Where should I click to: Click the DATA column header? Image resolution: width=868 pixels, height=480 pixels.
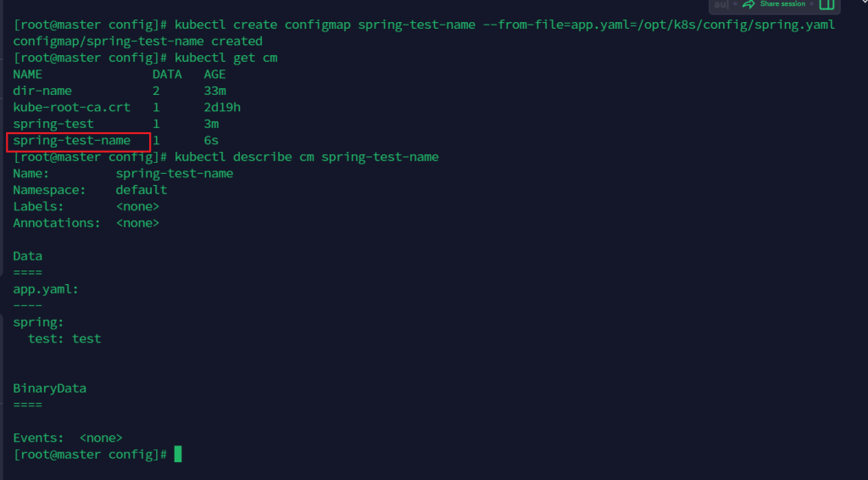pos(167,75)
